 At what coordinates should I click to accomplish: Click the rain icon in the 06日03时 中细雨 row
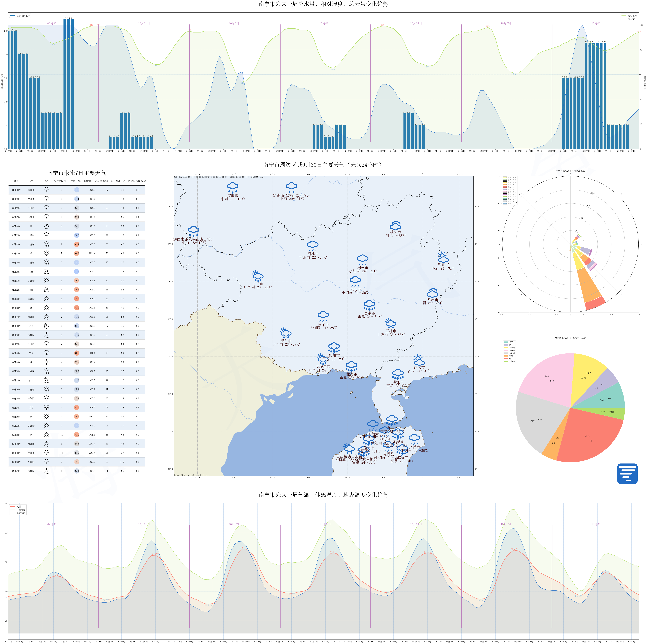coord(47,453)
